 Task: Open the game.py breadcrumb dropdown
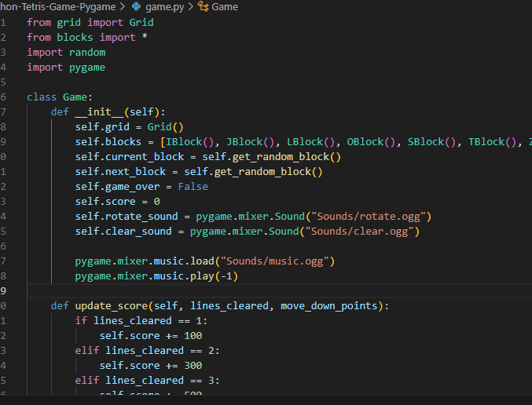click(163, 7)
